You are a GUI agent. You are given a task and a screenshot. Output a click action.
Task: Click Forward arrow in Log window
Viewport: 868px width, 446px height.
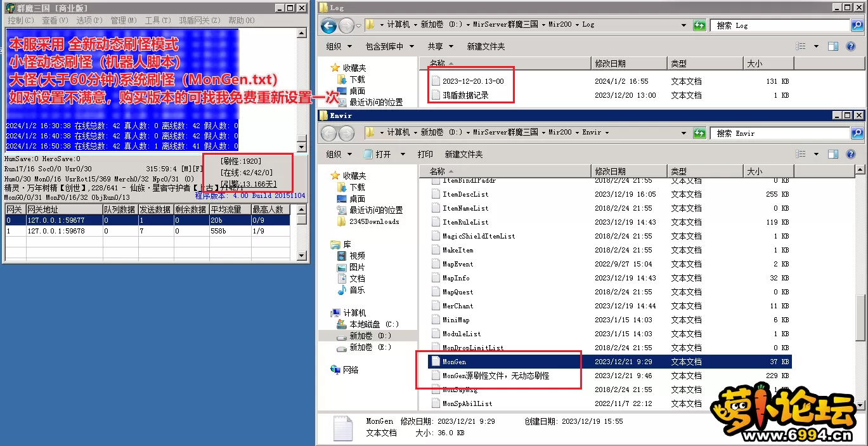tap(346, 25)
